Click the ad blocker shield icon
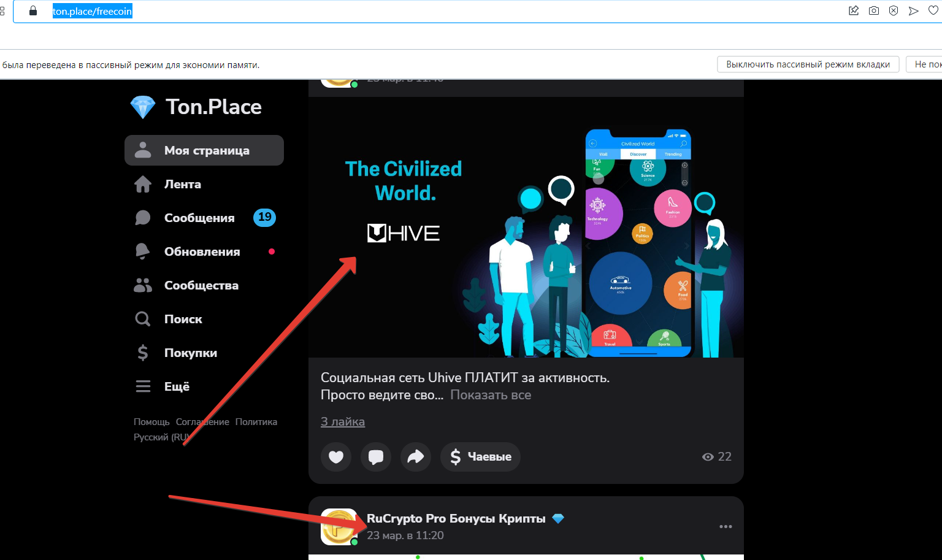The height and width of the screenshot is (560, 942). (x=894, y=10)
